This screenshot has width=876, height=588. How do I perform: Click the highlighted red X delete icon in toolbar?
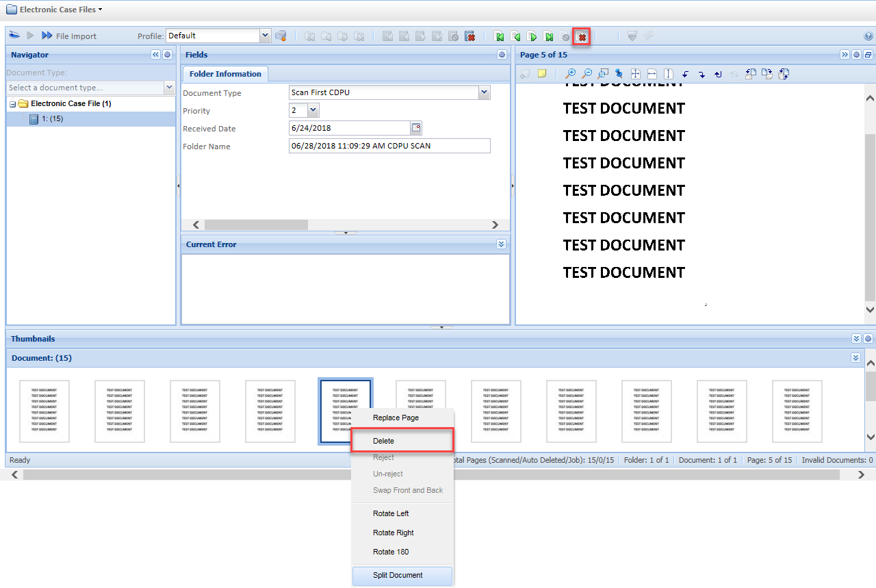pyautogui.click(x=582, y=36)
